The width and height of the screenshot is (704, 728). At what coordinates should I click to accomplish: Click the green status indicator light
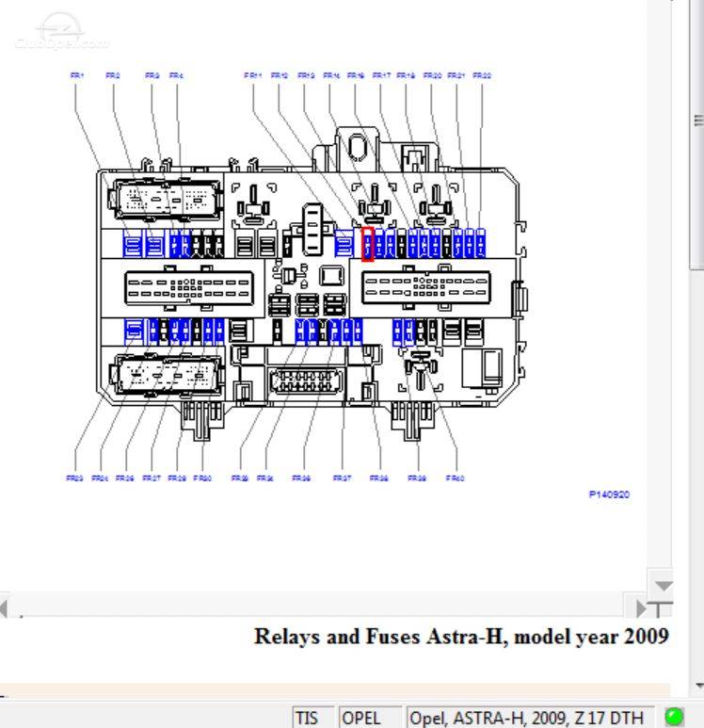[x=674, y=716]
